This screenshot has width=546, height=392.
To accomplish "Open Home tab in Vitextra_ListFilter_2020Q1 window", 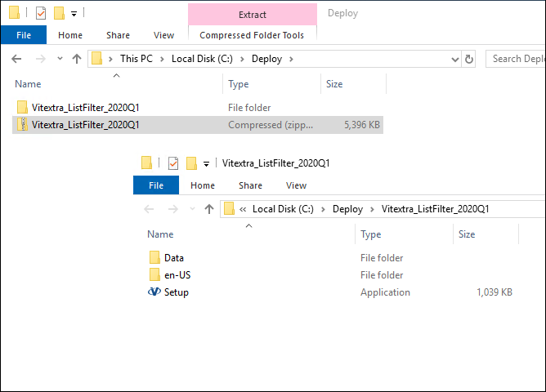I will coord(203,185).
